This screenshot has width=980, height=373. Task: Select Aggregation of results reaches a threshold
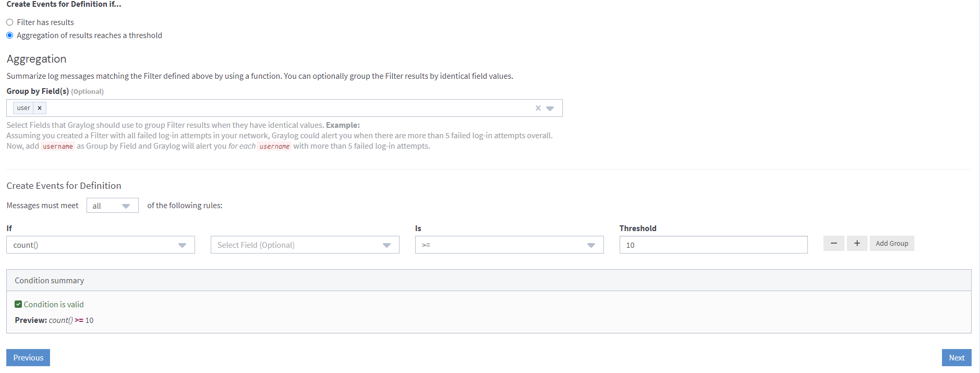[9, 35]
